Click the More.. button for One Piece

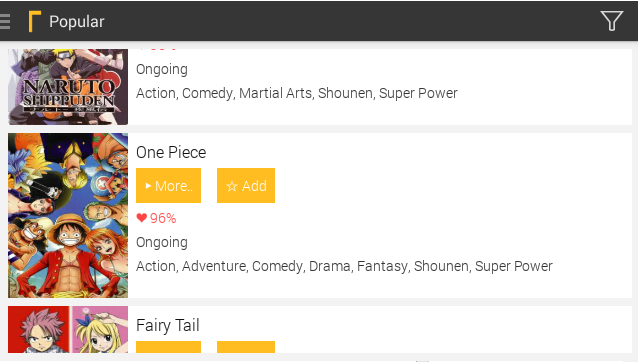pos(168,185)
